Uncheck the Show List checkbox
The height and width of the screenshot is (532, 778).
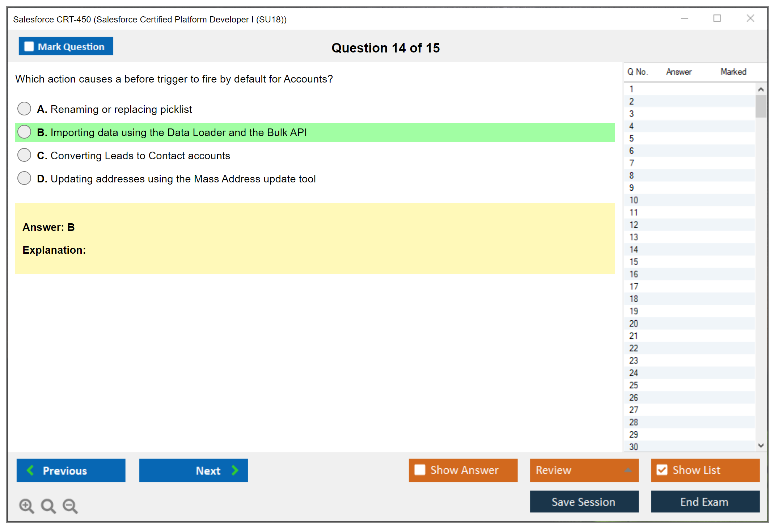point(662,470)
